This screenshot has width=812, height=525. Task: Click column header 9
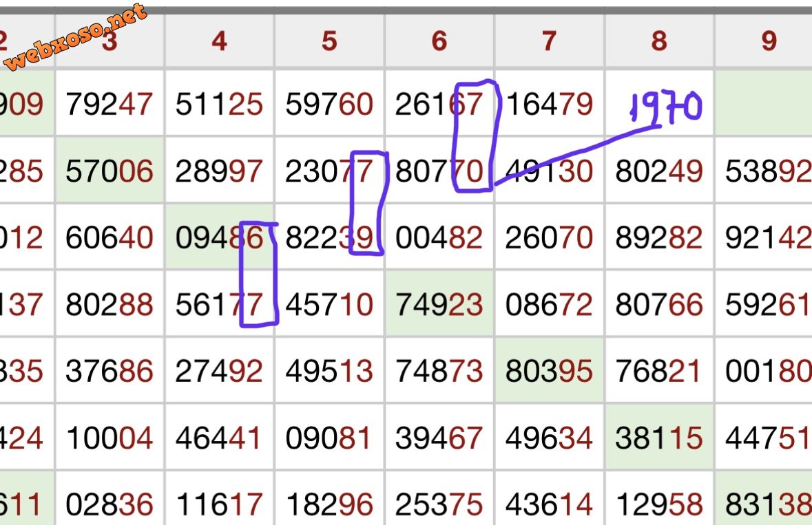pos(764,41)
